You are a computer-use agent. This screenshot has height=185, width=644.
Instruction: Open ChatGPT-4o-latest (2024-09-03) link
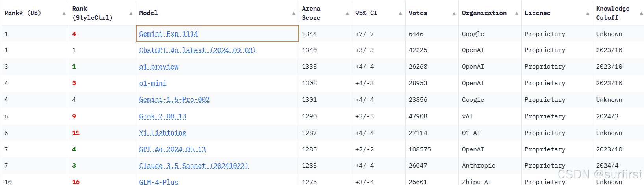point(198,50)
